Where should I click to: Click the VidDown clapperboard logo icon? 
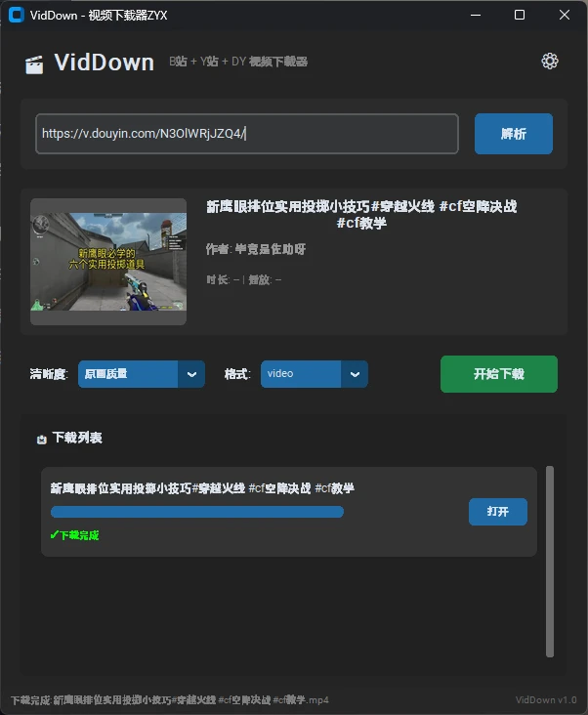pyautogui.click(x=34, y=64)
